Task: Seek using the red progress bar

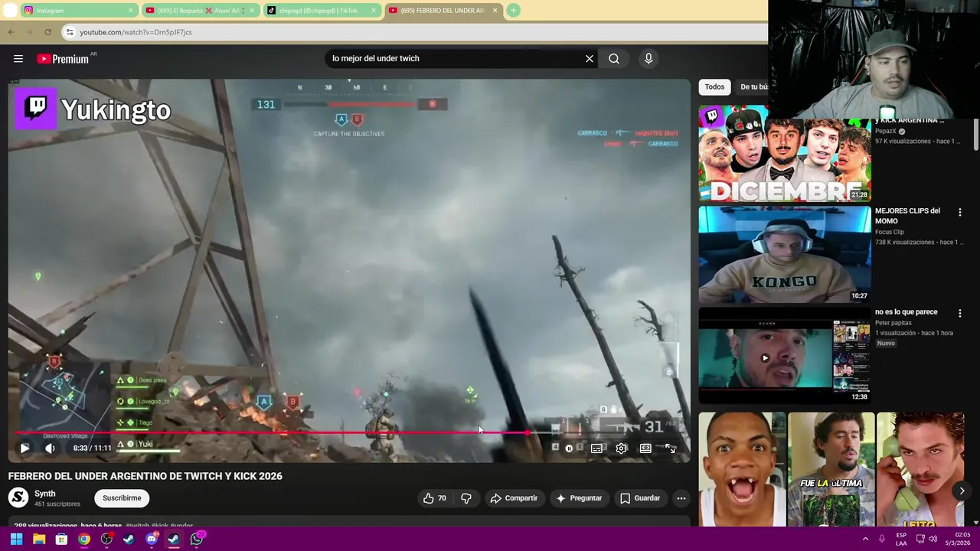Action: pos(349,433)
